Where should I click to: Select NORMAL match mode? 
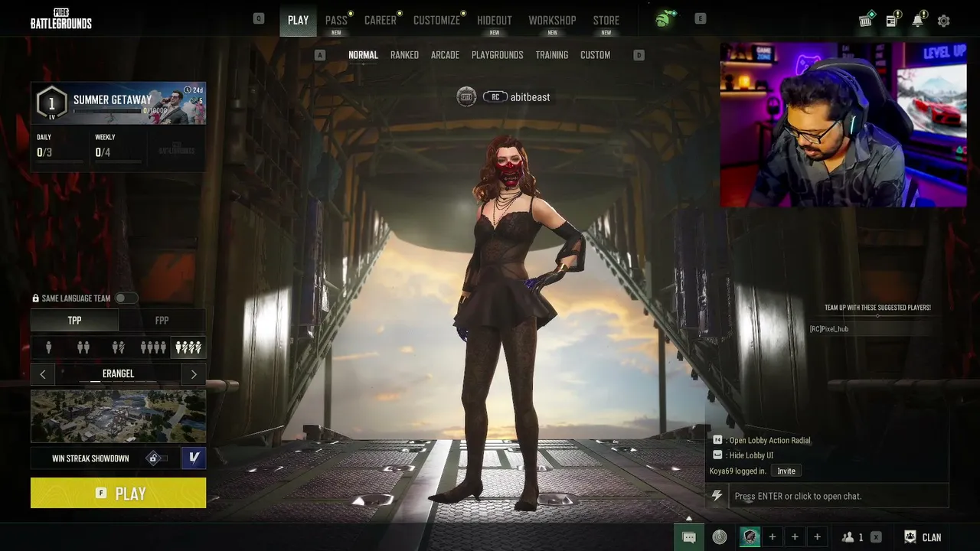pyautogui.click(x=363, y=55)
